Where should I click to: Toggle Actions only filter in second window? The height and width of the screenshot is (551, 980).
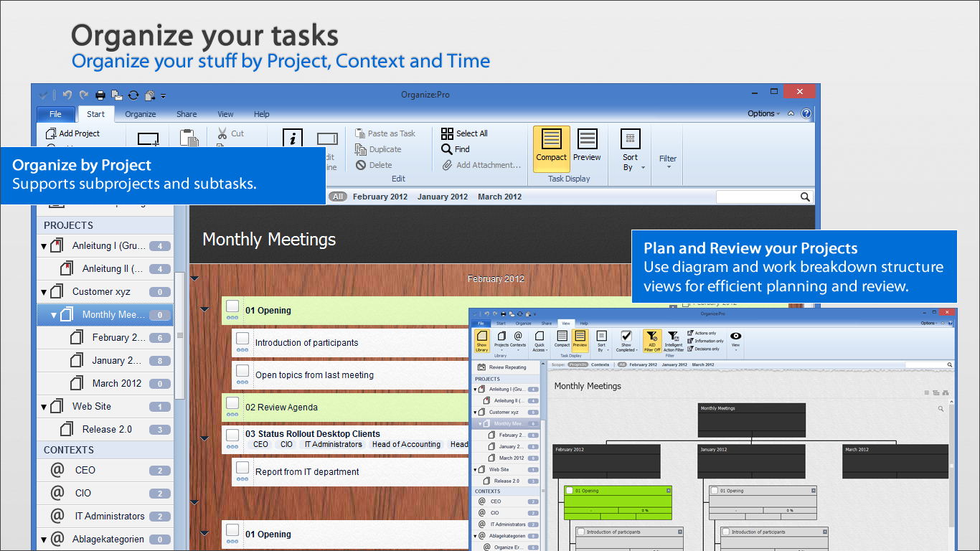[x=702, y=333]
